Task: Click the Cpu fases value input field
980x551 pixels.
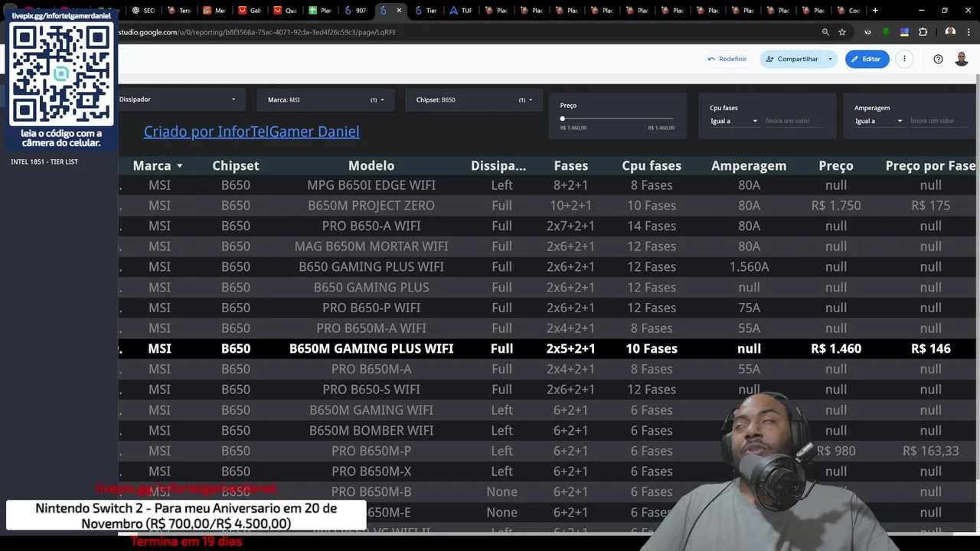Action: [796, 121]
